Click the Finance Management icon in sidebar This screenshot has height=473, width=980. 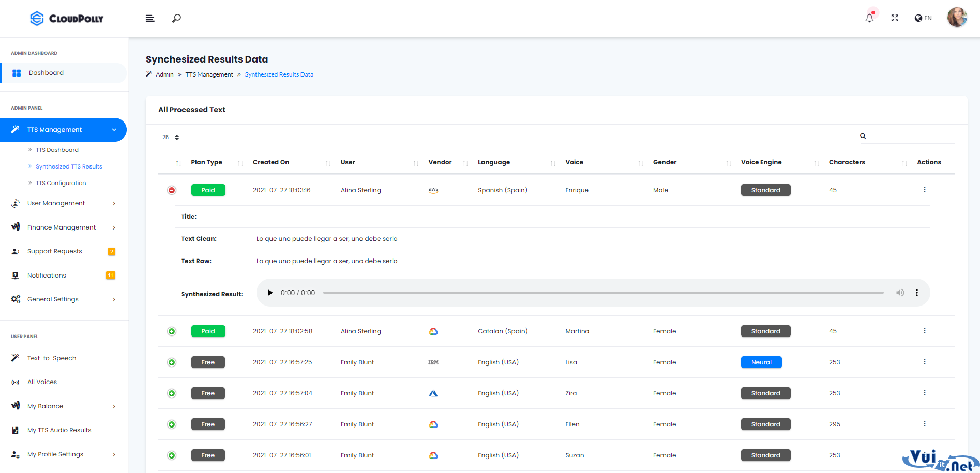[16, 227]
